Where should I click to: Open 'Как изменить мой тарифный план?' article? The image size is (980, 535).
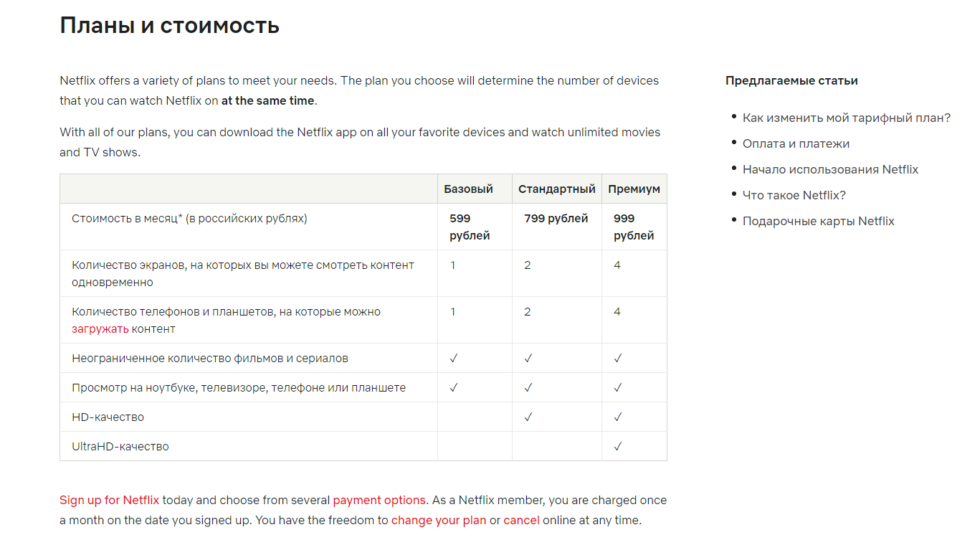click(847, 118)
